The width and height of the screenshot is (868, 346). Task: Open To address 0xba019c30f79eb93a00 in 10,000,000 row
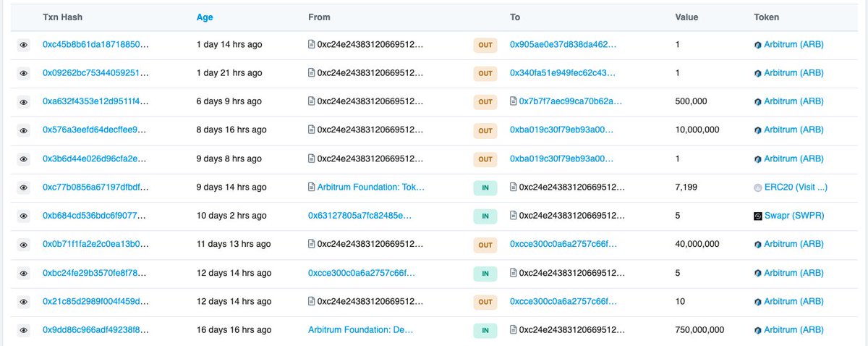[562, 130]
